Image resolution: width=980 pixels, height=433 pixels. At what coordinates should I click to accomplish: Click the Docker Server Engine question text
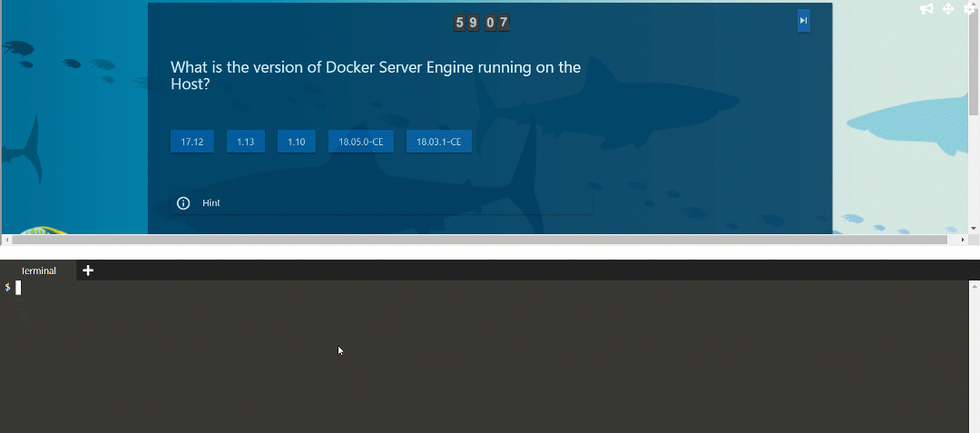376,75
